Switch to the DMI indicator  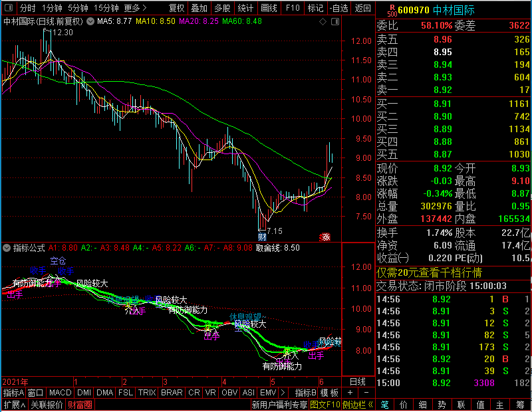pos(84,393)
